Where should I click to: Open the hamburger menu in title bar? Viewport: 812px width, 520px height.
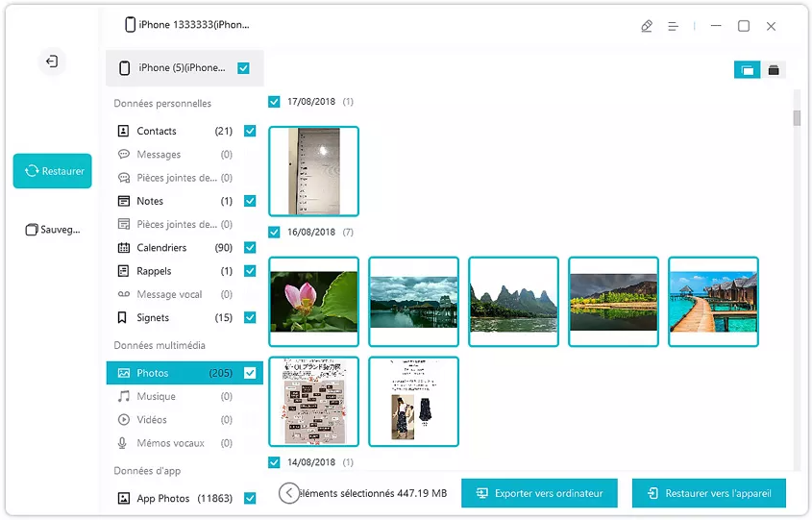pyautogui.click(x=674, y=27)
